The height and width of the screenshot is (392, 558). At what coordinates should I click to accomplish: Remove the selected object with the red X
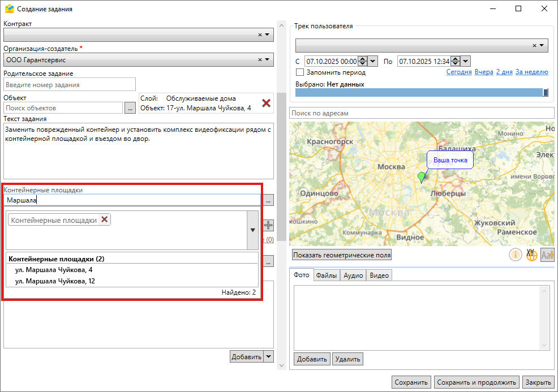[266, 103]
